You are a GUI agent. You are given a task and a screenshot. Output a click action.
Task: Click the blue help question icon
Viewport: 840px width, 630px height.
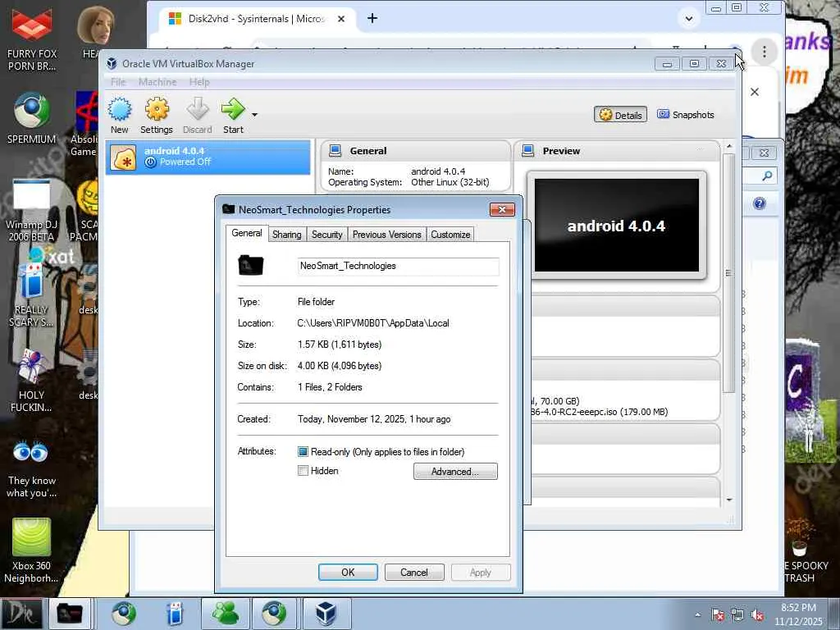point(759,203)
